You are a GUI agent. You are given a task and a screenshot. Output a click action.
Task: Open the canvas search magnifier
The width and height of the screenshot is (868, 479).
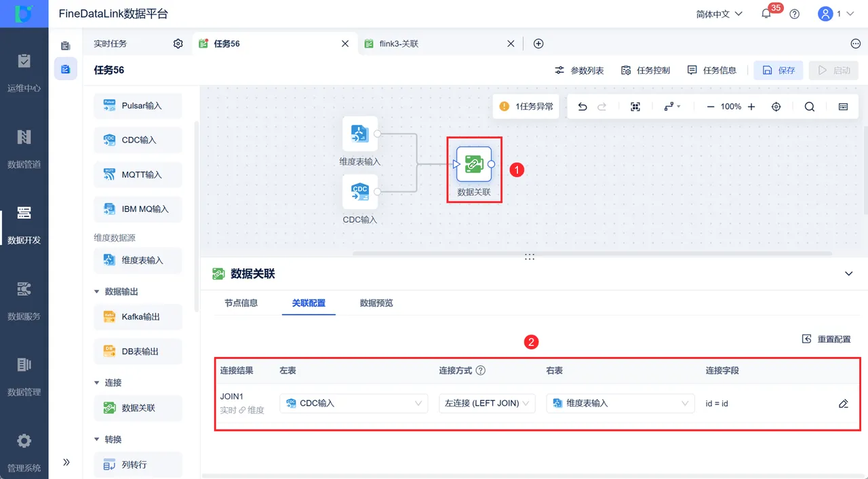click(810, 107)
